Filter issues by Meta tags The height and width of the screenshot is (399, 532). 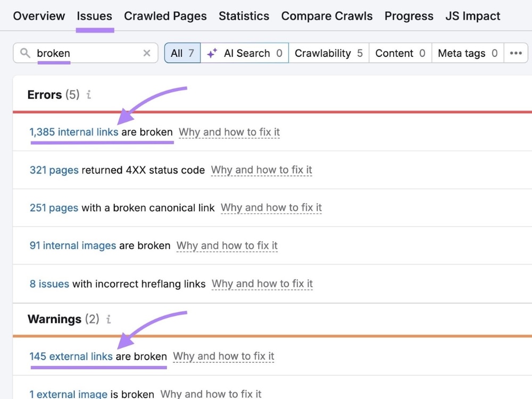(468, 53)
